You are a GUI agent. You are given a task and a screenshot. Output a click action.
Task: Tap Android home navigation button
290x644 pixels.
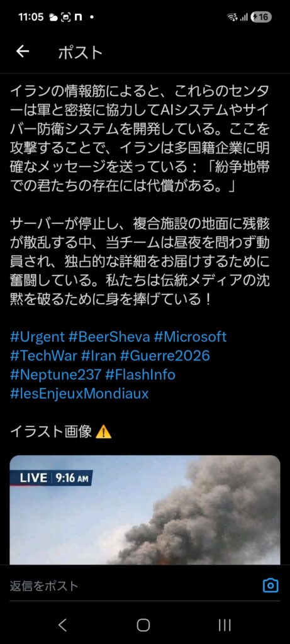tap(143, 625)
